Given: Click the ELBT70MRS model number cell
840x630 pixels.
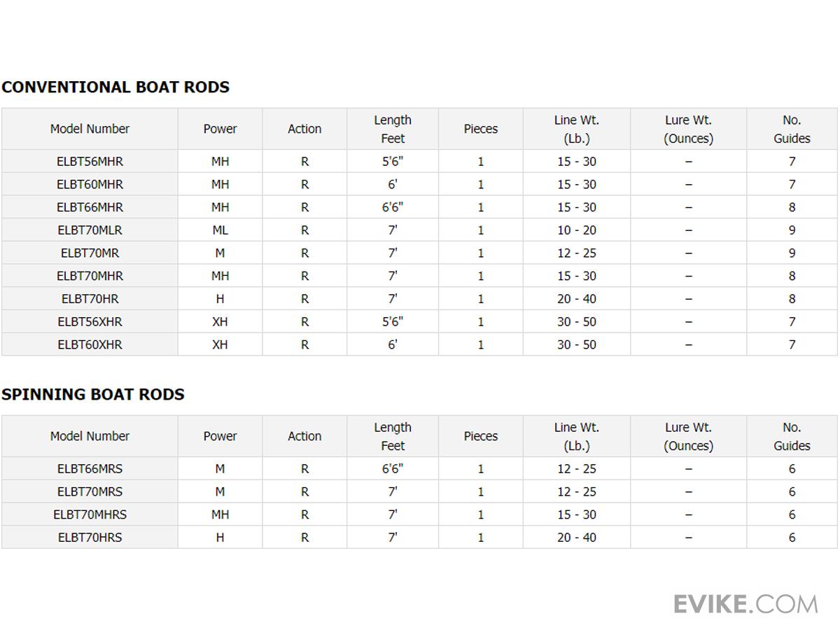Looking at the screenshot, I should (x=90, y=492).
